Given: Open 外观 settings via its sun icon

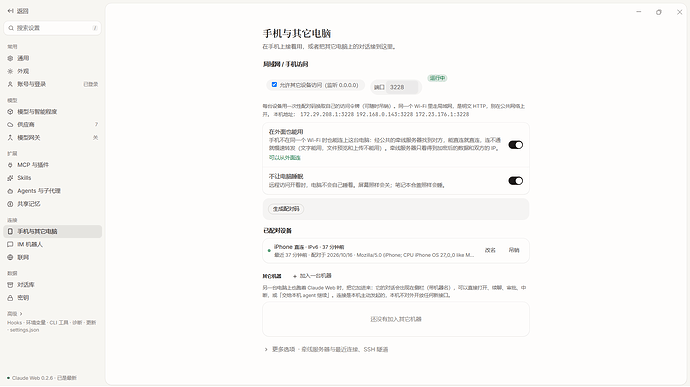Looking at the screenshot, I should point(10,71).
